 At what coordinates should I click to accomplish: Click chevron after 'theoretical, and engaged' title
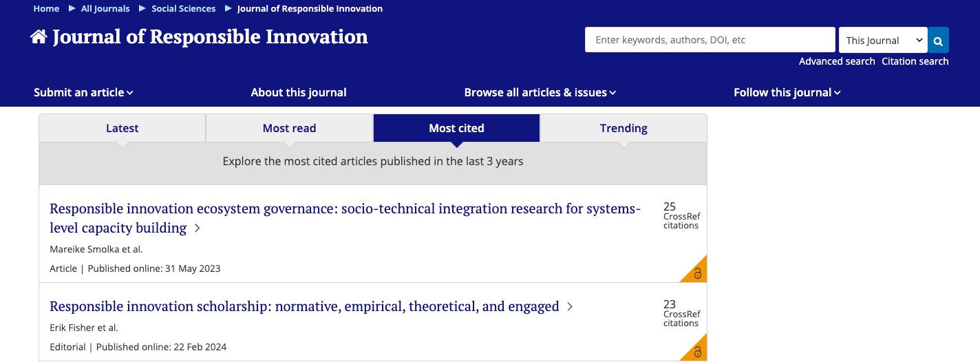(x=570, y=307)
